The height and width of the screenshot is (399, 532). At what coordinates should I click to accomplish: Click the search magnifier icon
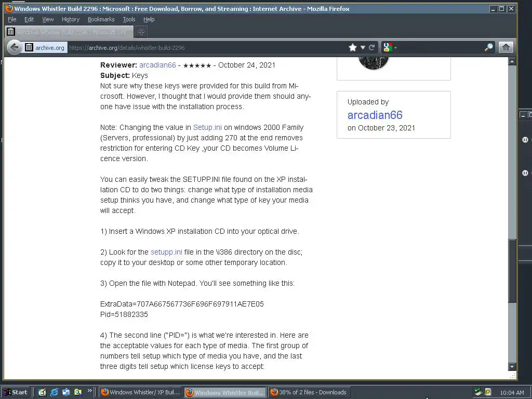pos(488,47)
